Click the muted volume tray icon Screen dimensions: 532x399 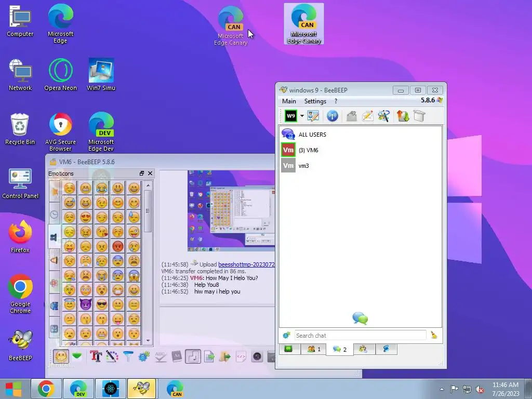coord(480,389)
